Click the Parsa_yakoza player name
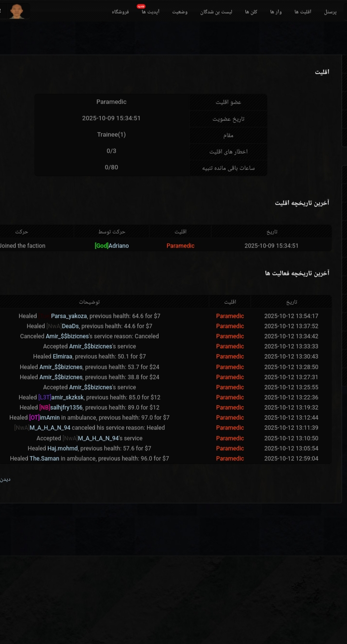Screen dimensions: 347x644 tap(69, 316)
